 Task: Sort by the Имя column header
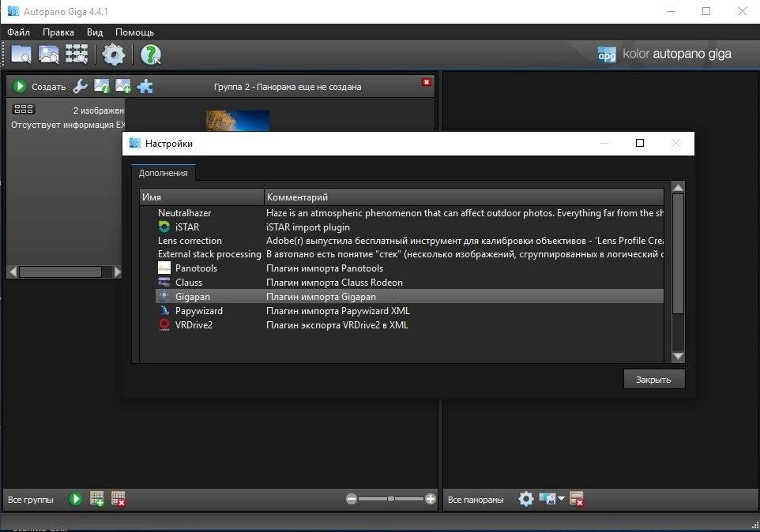pyautogui.click(x=201, y=197)
